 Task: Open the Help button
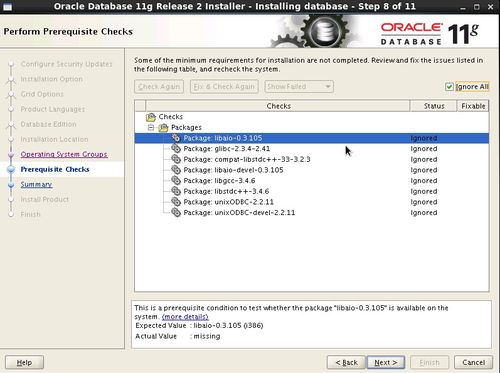24,362
